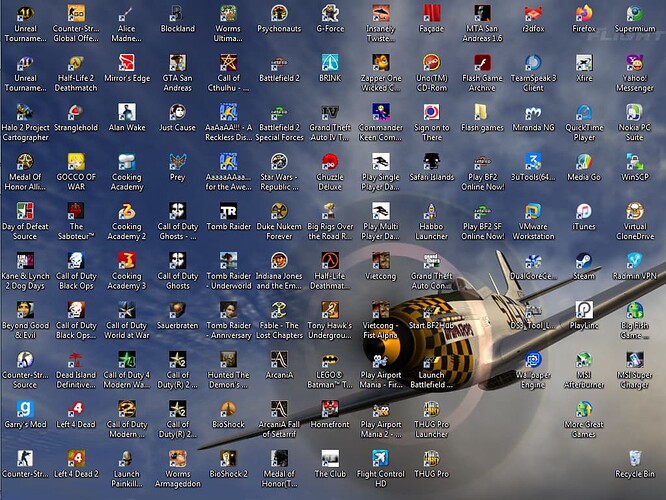Open the Safari Islands shortcut
The height and width of the screenshot is (500, 666).
[x=431, y=168]
